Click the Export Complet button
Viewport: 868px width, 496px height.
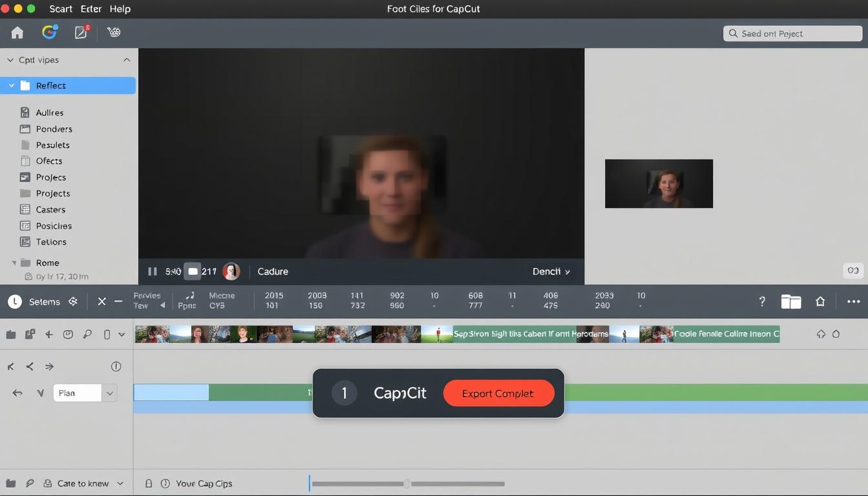[499, 393]
